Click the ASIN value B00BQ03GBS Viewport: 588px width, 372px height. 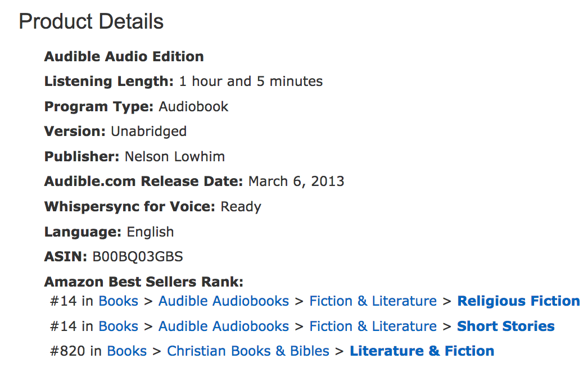pyautogui.click(x=138, y=257)
